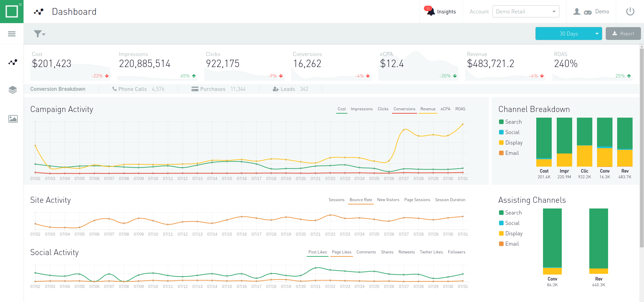644x302 pixels.
Task: Click the Search green legend swatch in Channel Breakdown
Action: point(501,122)
